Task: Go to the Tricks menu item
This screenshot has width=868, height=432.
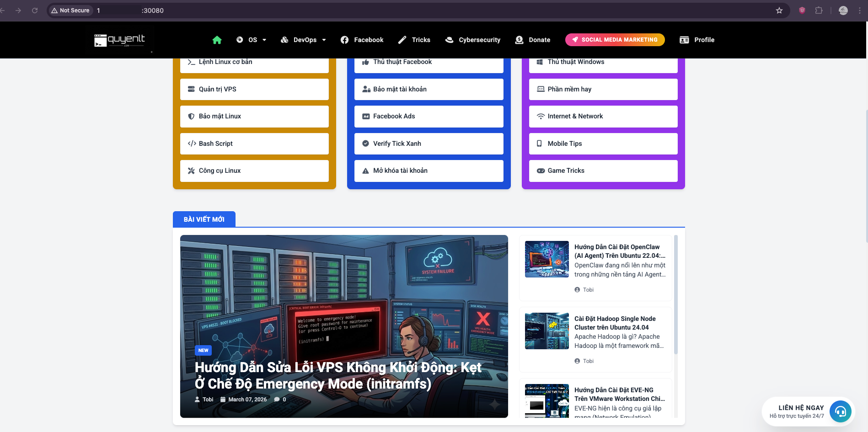Action: click(414, 40)
